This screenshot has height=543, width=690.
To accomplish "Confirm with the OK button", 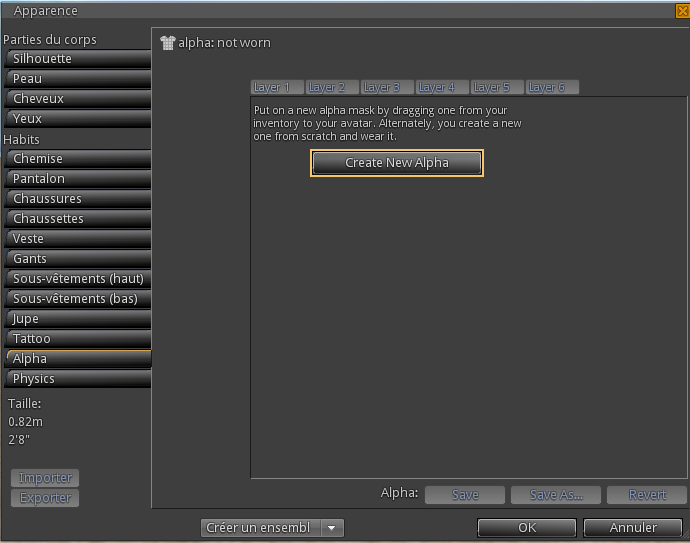I will pos(527,528).
